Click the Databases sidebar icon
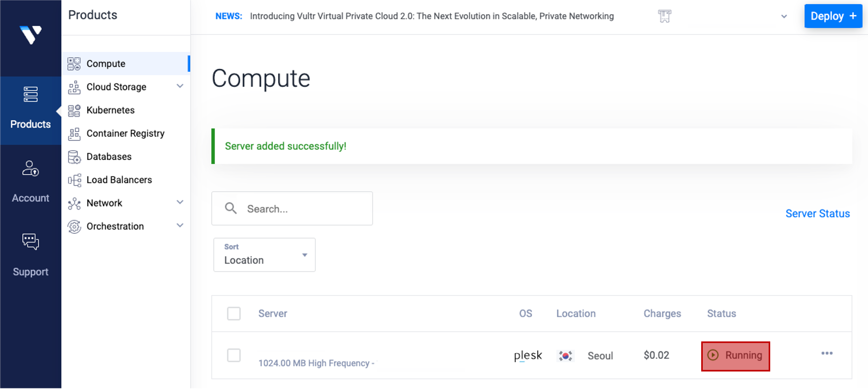Image resolution: width=868 pixels, height=389 pixels. (x=74, y=157)
